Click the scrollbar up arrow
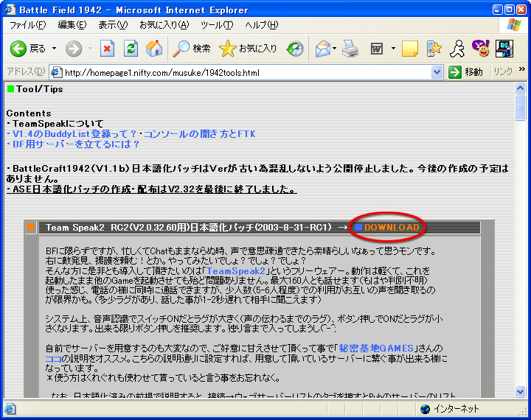Image resolution: width=531 pixels, height=420 pixels. [520, 88]
